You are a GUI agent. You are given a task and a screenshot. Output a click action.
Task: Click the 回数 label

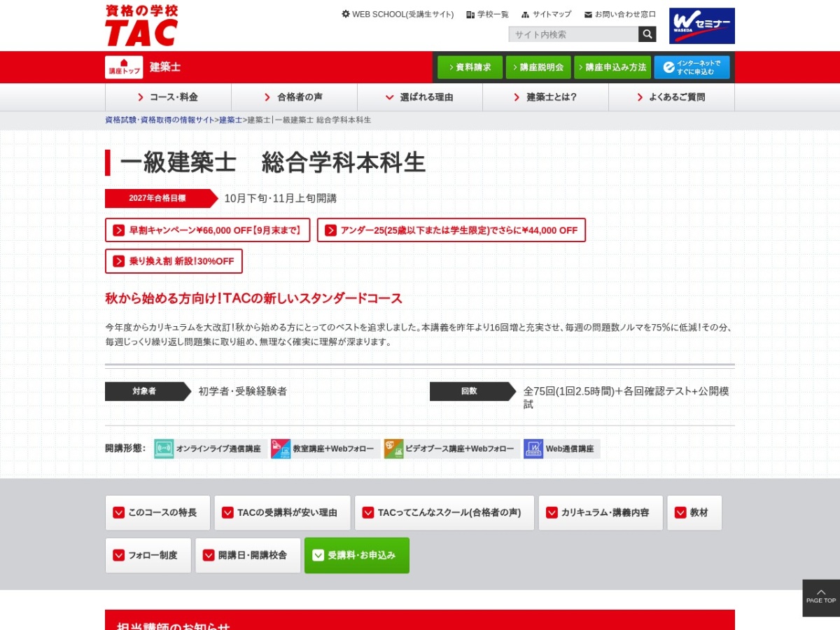coord(472,391)
